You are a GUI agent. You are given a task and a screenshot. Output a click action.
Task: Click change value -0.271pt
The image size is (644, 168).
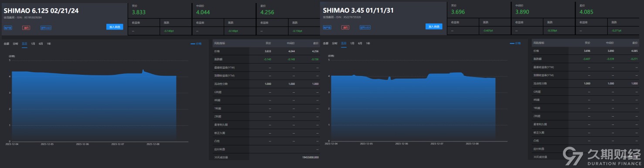tap(617, 31)
